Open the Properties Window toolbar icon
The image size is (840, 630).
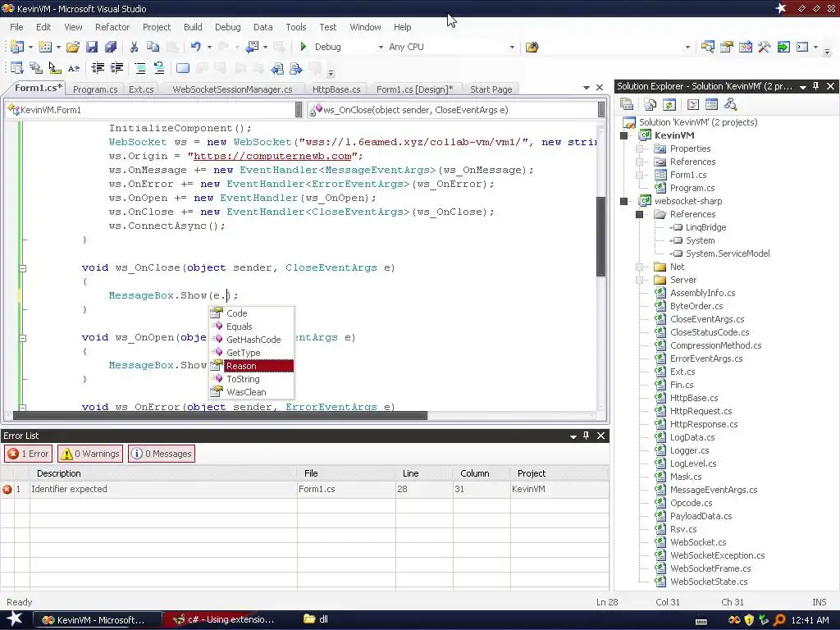click(x=727, y=47)
